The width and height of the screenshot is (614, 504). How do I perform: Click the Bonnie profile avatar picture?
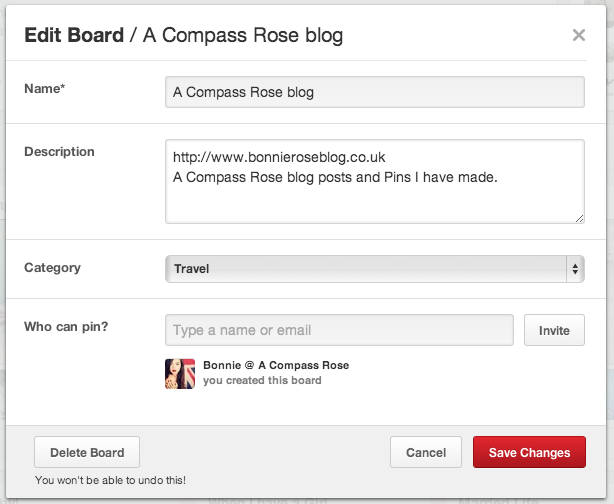click(180, 373)
